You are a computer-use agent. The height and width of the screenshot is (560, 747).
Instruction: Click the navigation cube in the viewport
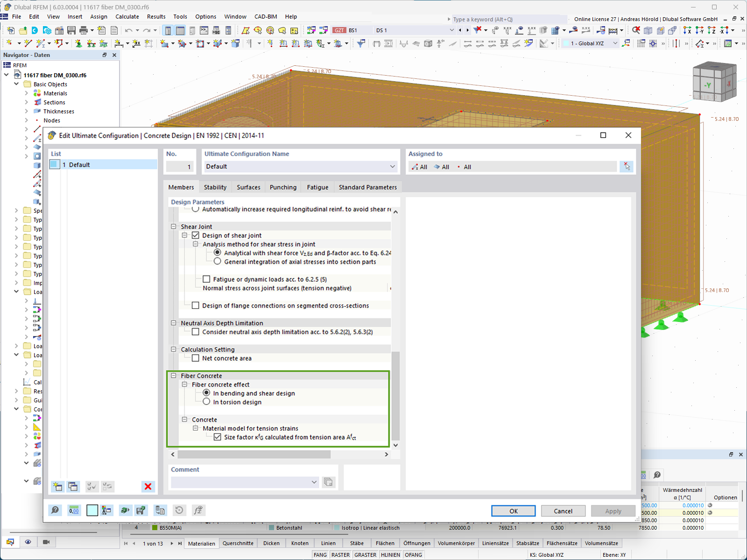point(715,82)
